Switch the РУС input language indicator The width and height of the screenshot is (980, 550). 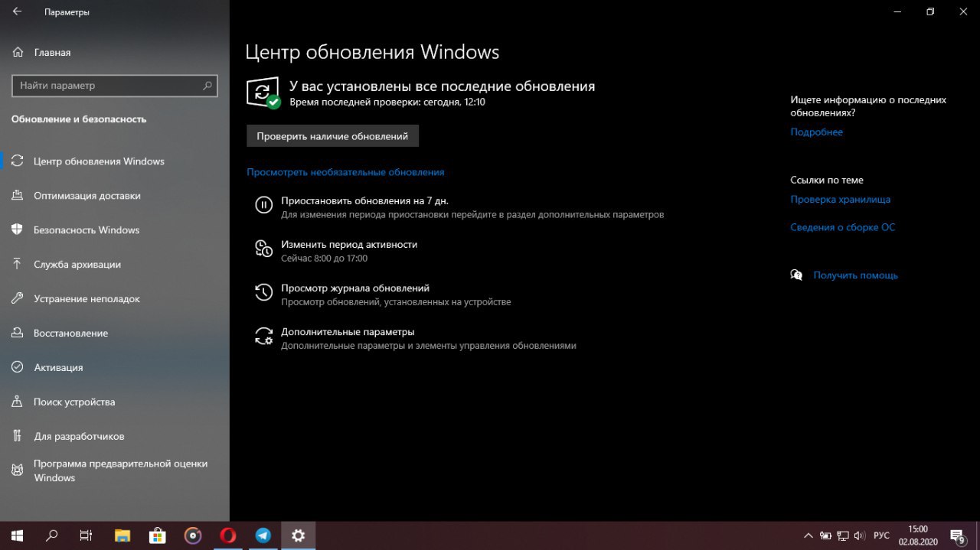[x=881, y=535]
